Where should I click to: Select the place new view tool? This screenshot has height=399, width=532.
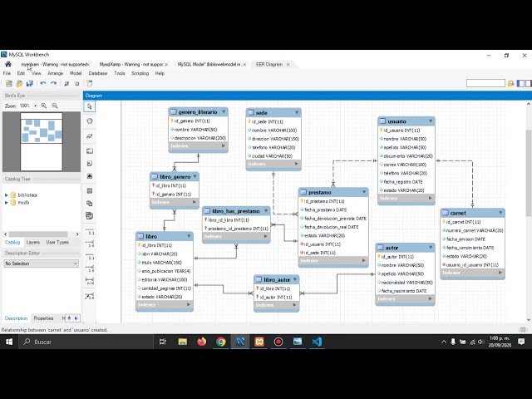[89, 204]
